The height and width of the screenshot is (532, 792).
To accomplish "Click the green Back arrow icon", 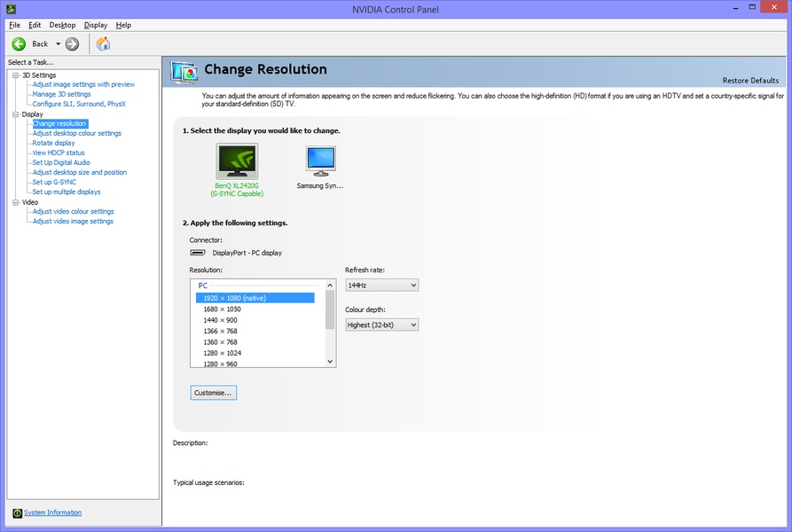I will point(19,44).
